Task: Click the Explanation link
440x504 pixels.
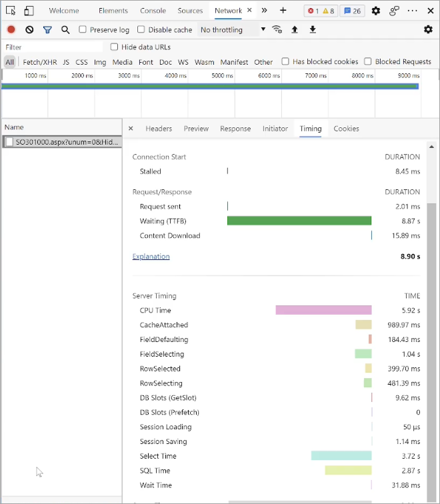Action: click(x=151, y=256)
